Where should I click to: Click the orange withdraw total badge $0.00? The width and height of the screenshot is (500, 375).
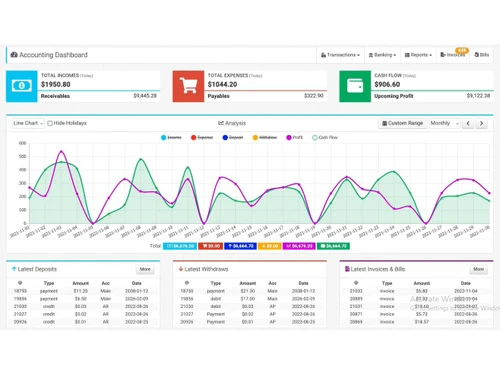270,246
